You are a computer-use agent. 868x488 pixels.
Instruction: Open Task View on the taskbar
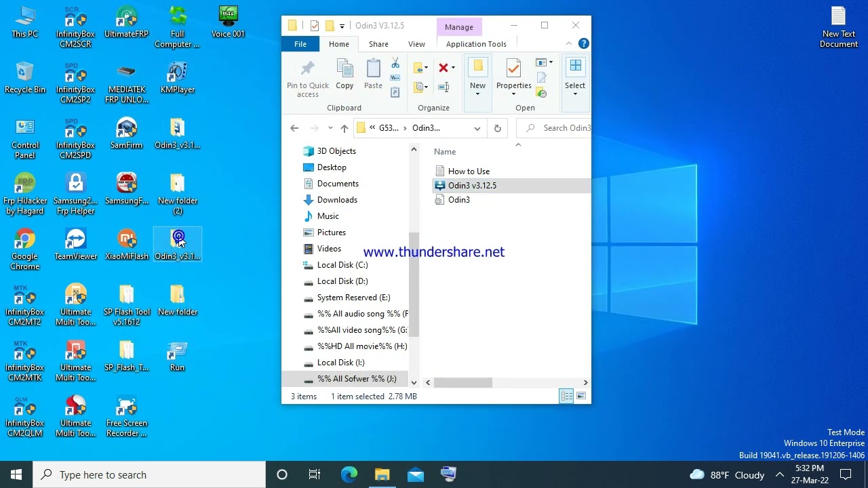pos(314,474)
